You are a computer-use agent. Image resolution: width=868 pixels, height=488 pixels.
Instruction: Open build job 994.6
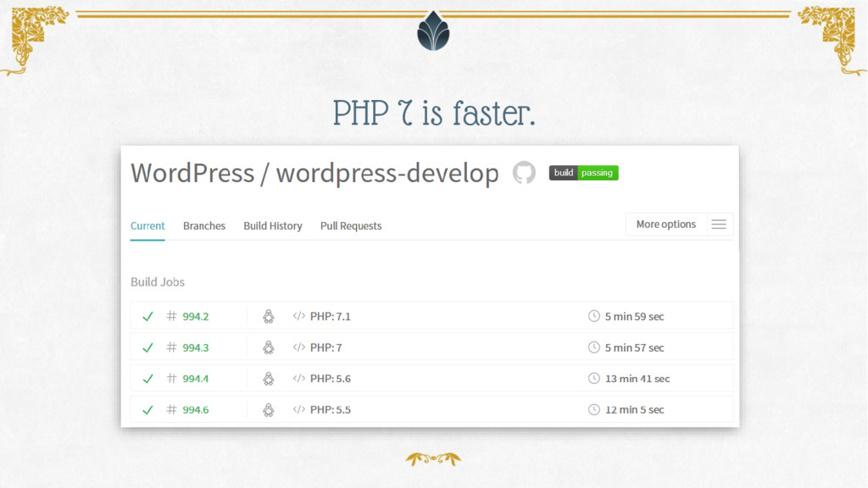[196, 409]
